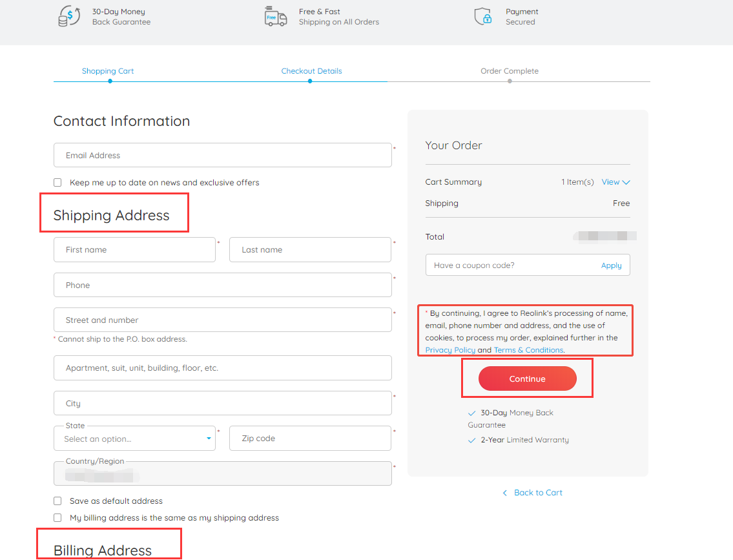Image resolution: width=733 pixels, height=560 pixels.
Task: Go to Shopping Cart step
Action: tap(108, 71)
